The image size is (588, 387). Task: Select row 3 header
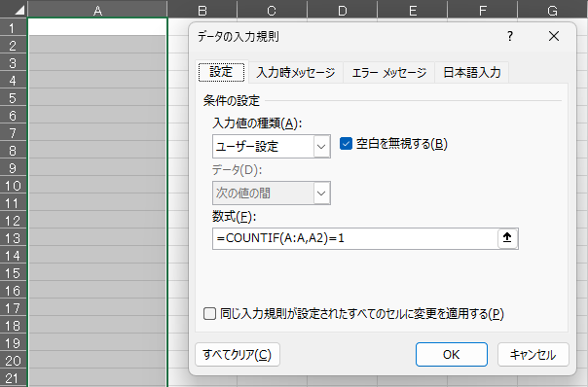click(x=13, y=62)
